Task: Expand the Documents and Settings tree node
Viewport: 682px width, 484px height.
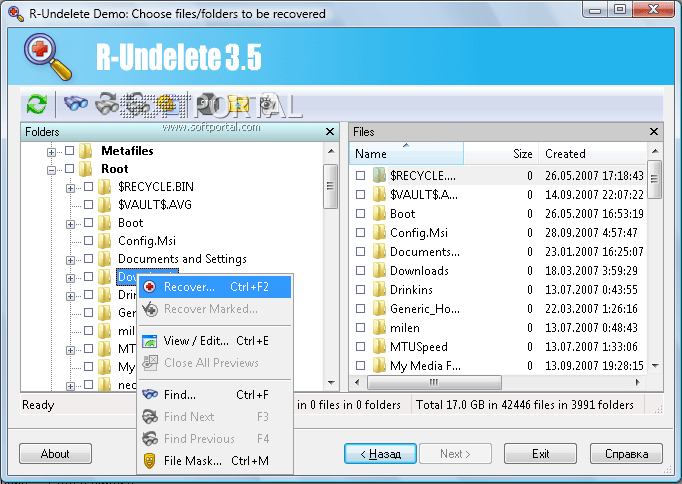Action: click(x=70, y=260)
